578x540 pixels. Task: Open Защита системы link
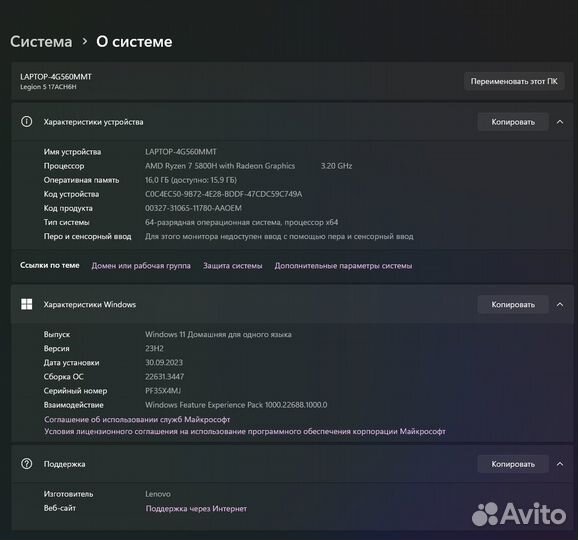[x=233, y=266]
